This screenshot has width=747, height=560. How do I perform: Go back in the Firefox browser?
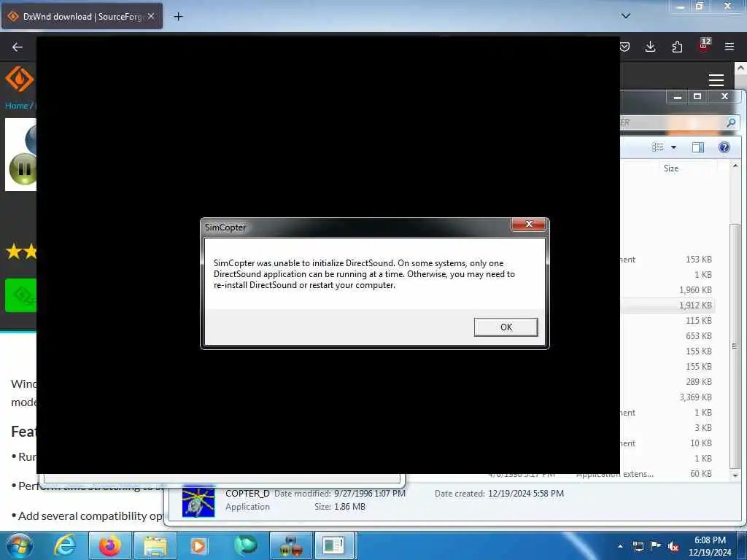[18, 47]
